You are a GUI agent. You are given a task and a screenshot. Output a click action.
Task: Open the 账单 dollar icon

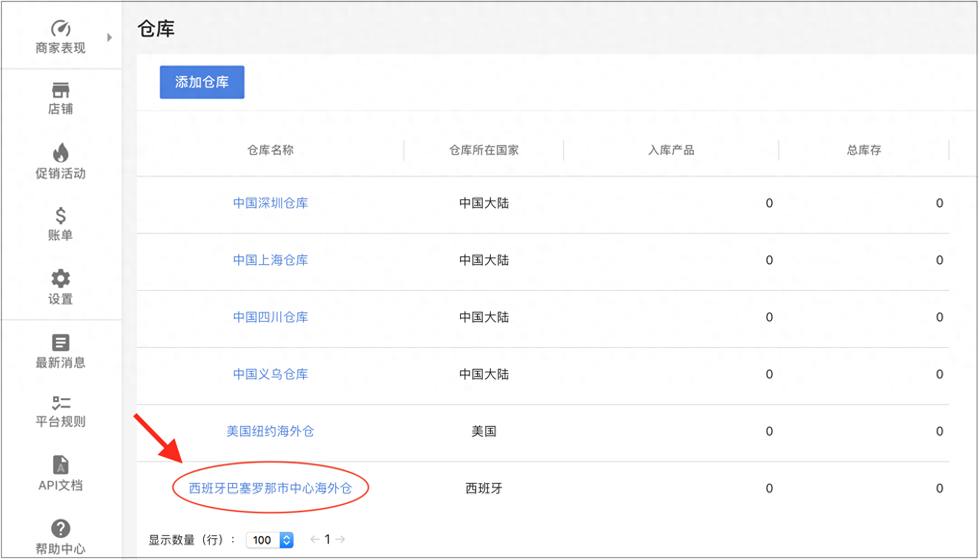60,215
